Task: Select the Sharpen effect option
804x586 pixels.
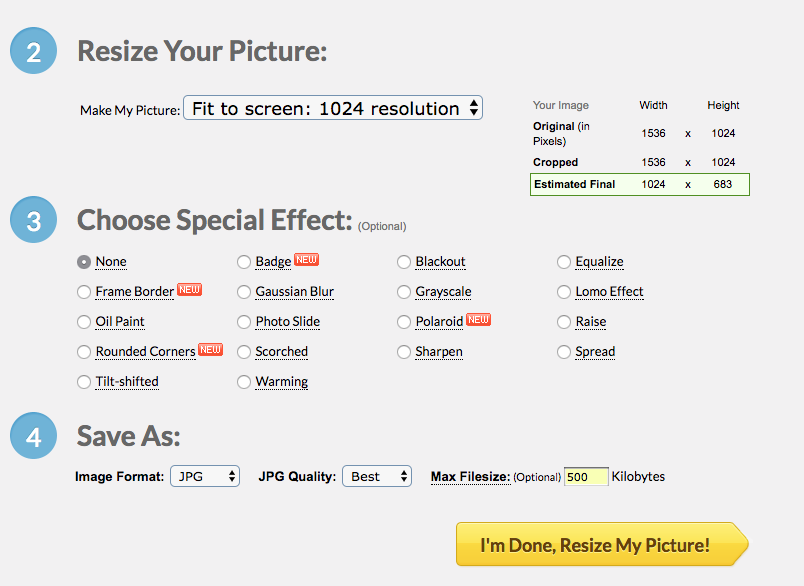Action: [x=404, y=352]
